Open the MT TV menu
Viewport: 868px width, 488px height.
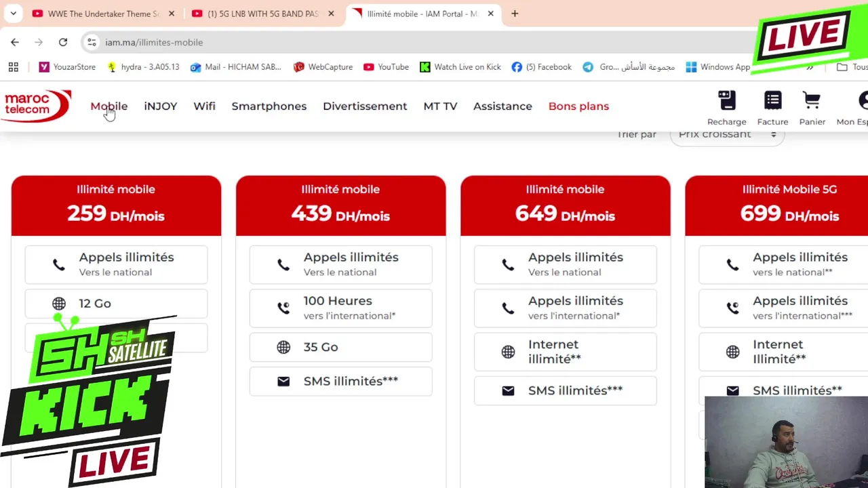440,106
